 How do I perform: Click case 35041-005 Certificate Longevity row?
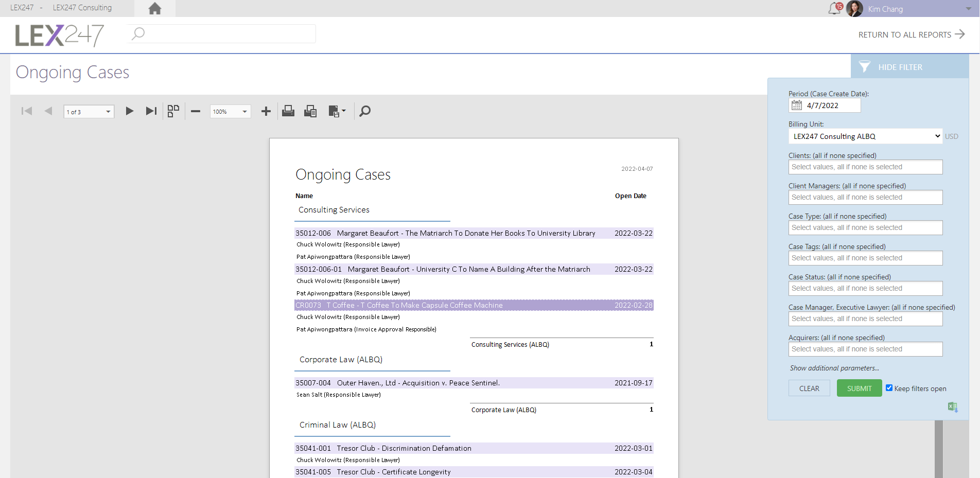click(474, 472)
